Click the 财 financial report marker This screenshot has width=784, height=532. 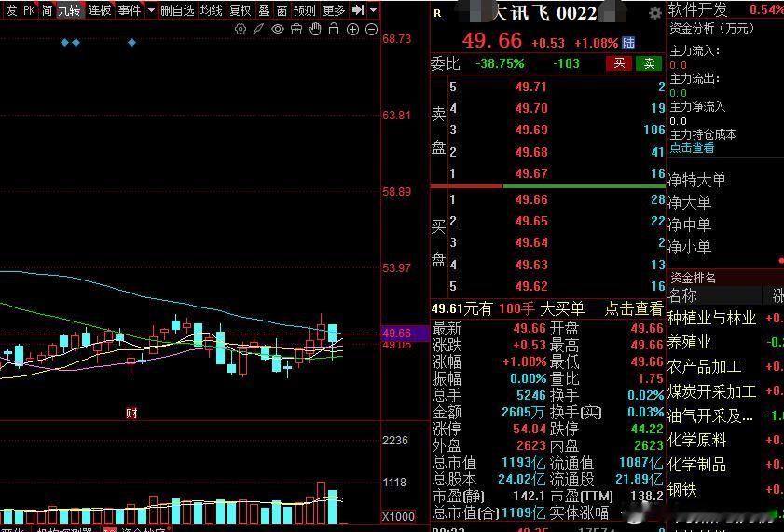pyautogui.click(x=131, y=413)
